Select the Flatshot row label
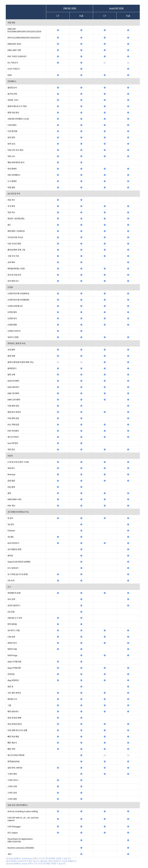148x868 pixels. click(11, 531)
